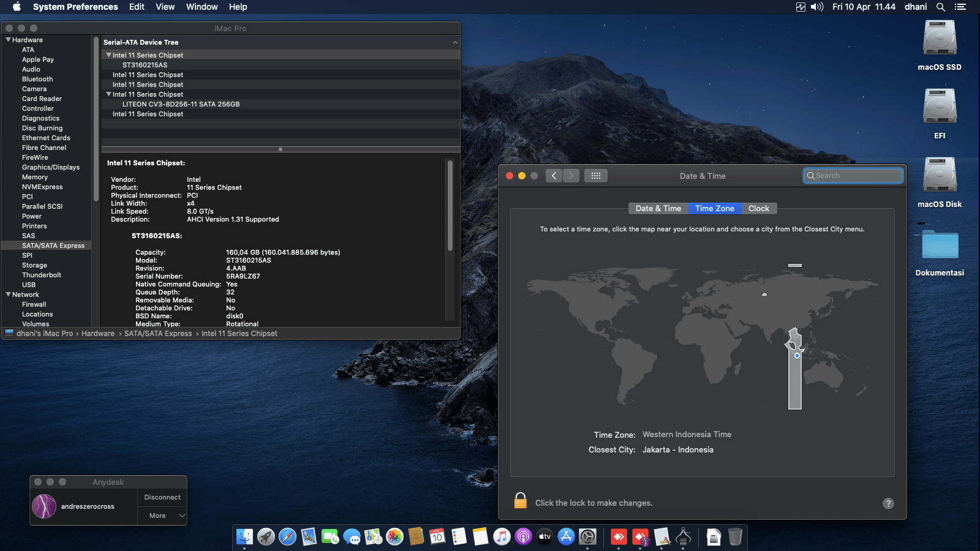This screenshot has height=551, width=980.
Task: Click the System Preferences dock icon
Action: 587,537
